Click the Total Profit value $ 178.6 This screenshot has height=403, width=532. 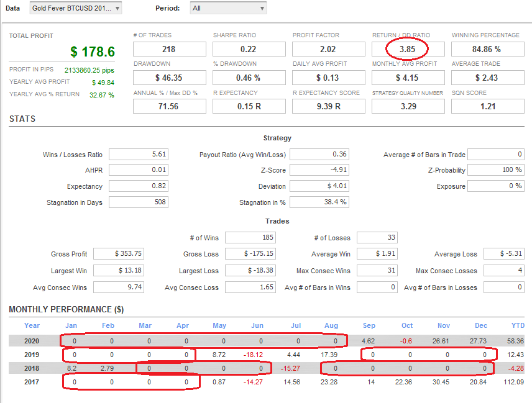(93, 52)
